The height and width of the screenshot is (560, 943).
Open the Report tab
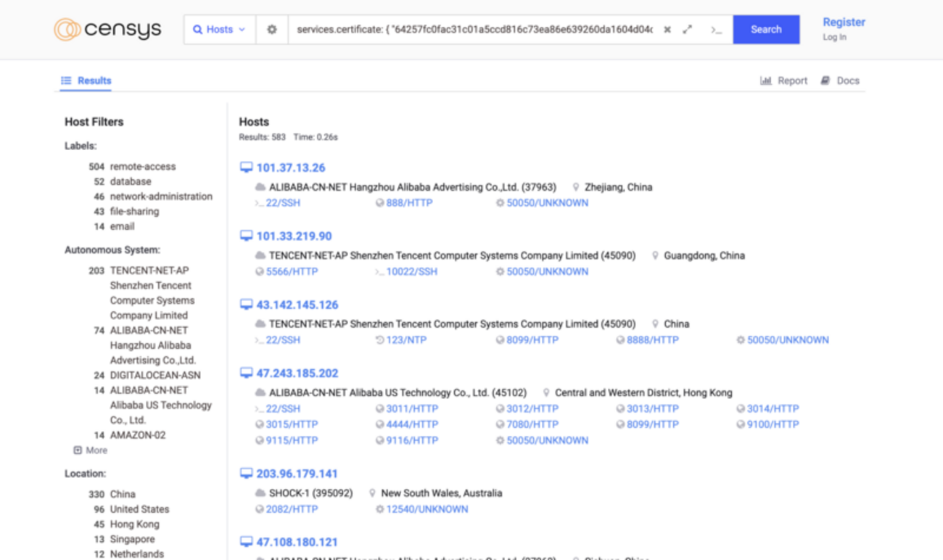point(783,81)
